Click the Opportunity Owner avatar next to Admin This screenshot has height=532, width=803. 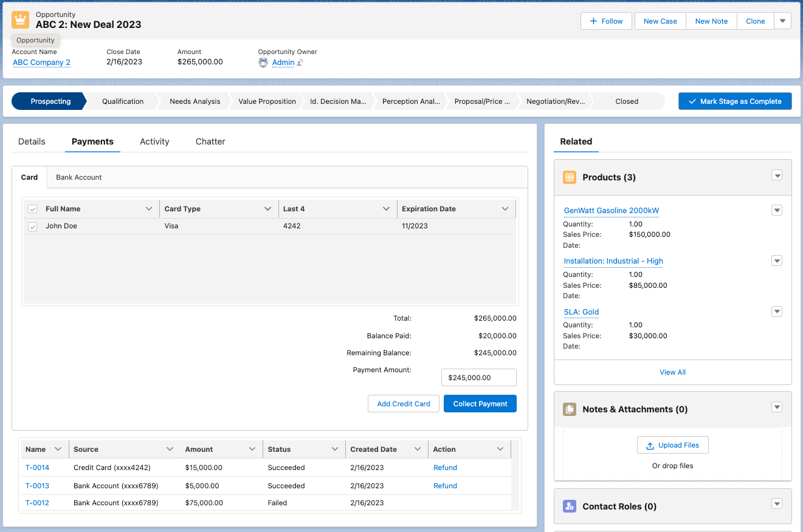click(263, 62)
